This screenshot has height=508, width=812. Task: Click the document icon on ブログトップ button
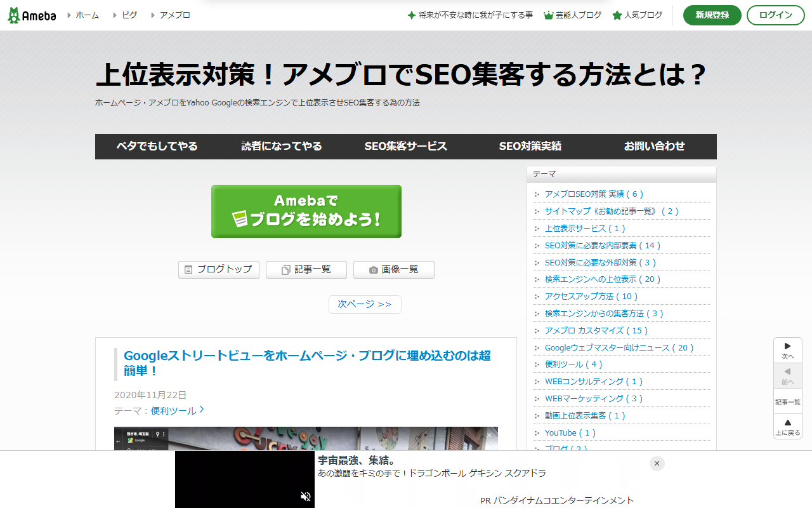tap(188, 269)
